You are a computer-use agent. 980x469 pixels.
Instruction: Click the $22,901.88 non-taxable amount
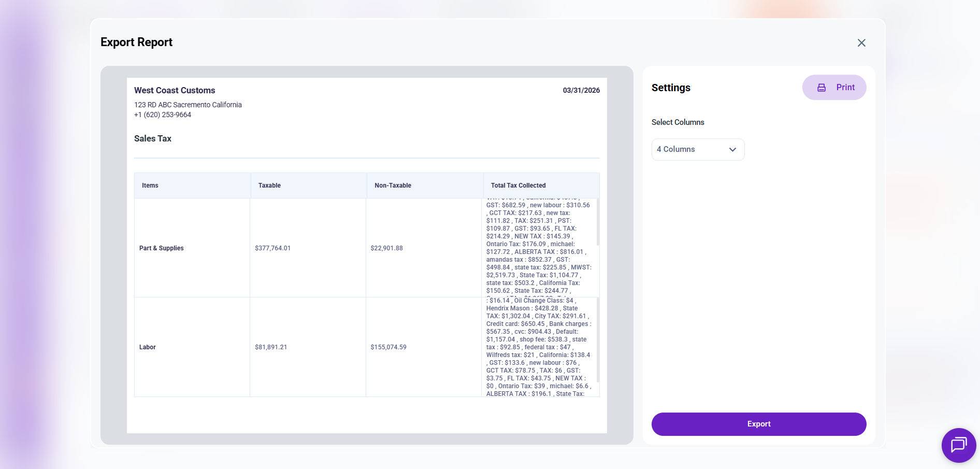386,248
